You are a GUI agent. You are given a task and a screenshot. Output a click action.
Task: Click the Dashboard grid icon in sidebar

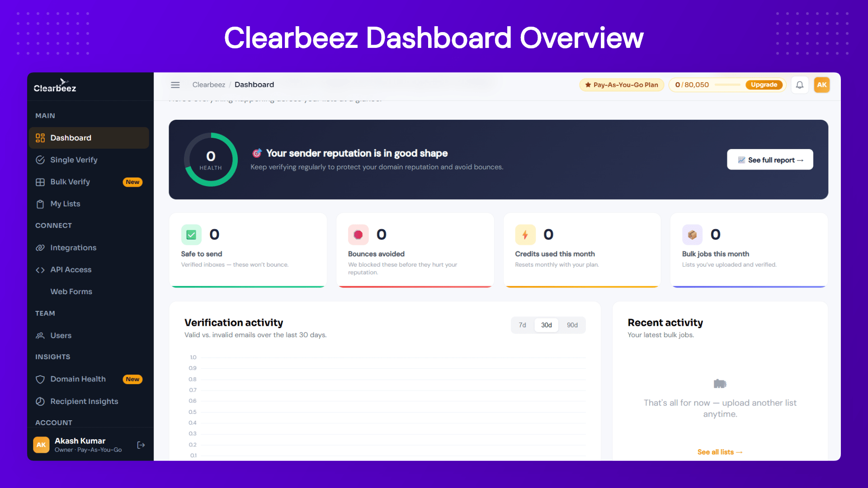[x=40, y=138]
